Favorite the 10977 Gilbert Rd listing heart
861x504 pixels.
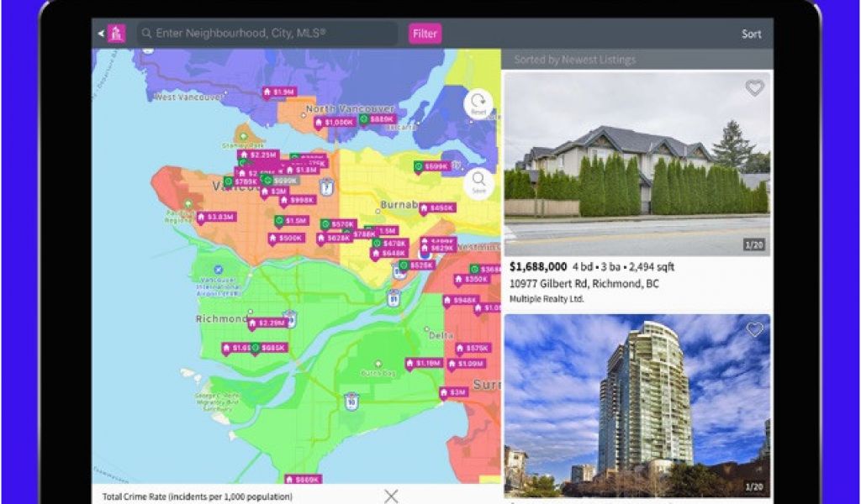coord(754,87)
